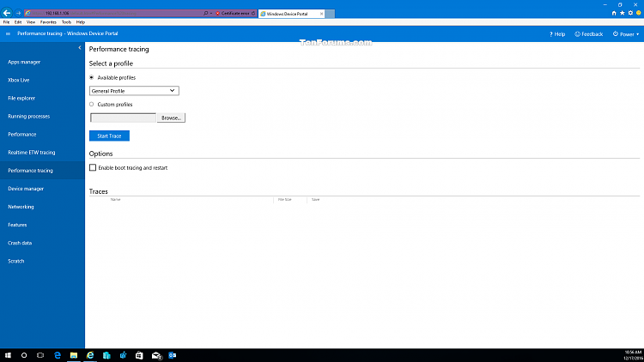The image size is (644, 362).
Task: Enable boot tracing and restart checkbox
Action: click(93, 167)
